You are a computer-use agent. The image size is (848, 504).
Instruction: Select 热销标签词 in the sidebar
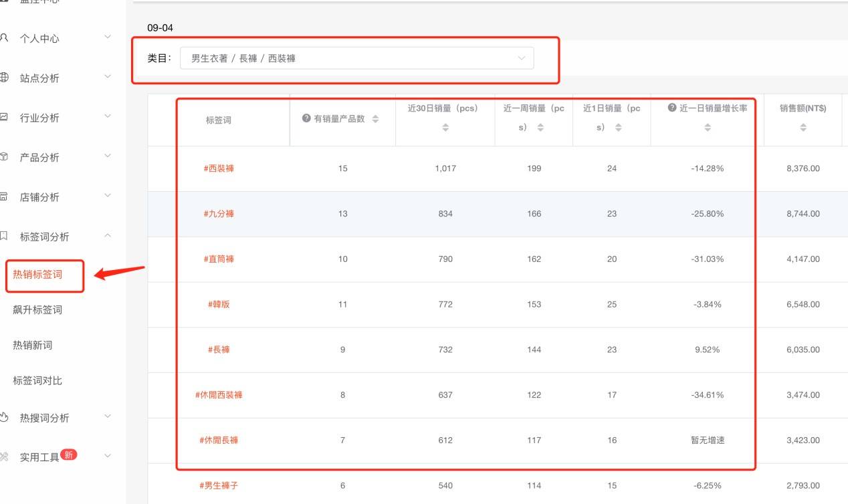(x=37, y=274)
